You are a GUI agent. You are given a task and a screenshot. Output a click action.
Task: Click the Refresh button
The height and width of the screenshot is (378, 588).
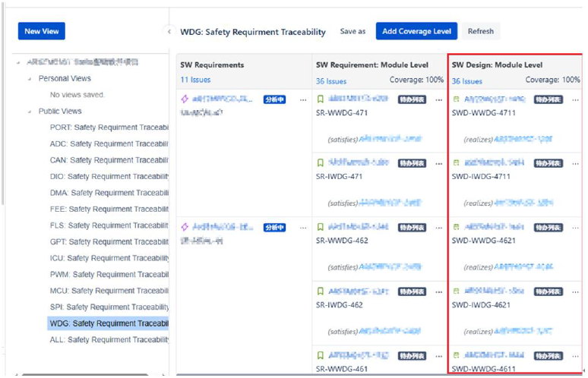480,31
